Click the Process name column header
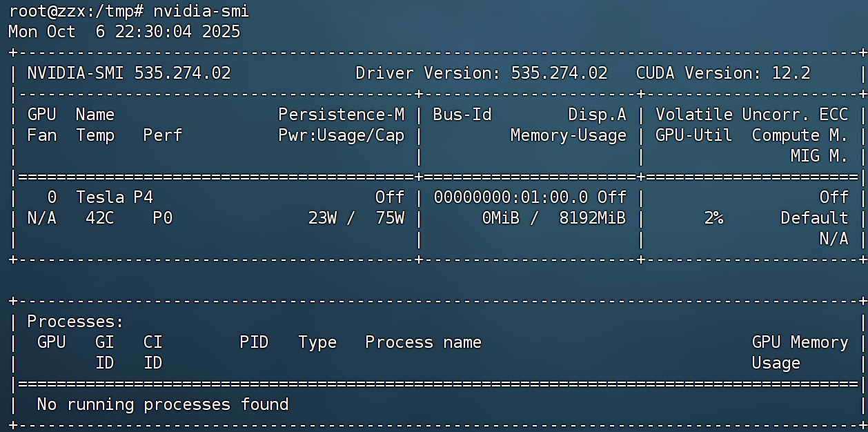The image size is (868, 432). [x=423, y=342]
